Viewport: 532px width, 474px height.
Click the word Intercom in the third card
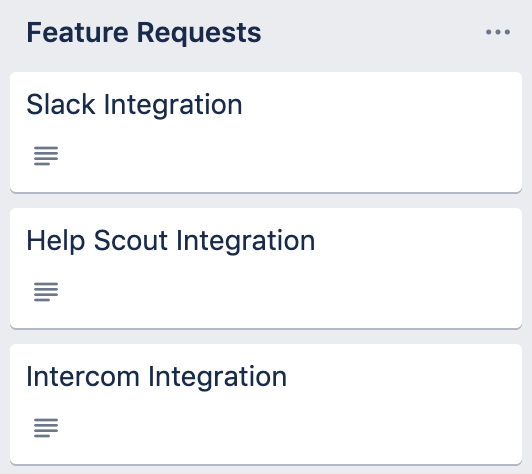(83, 377)
